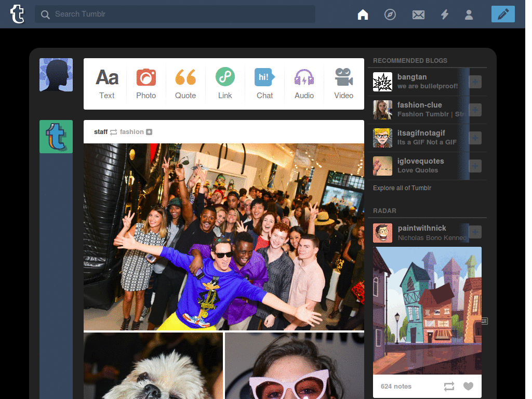This screenshot has width=532, height=399.
Task: Focus the Search Tumblr field
Action: [175, 14]
